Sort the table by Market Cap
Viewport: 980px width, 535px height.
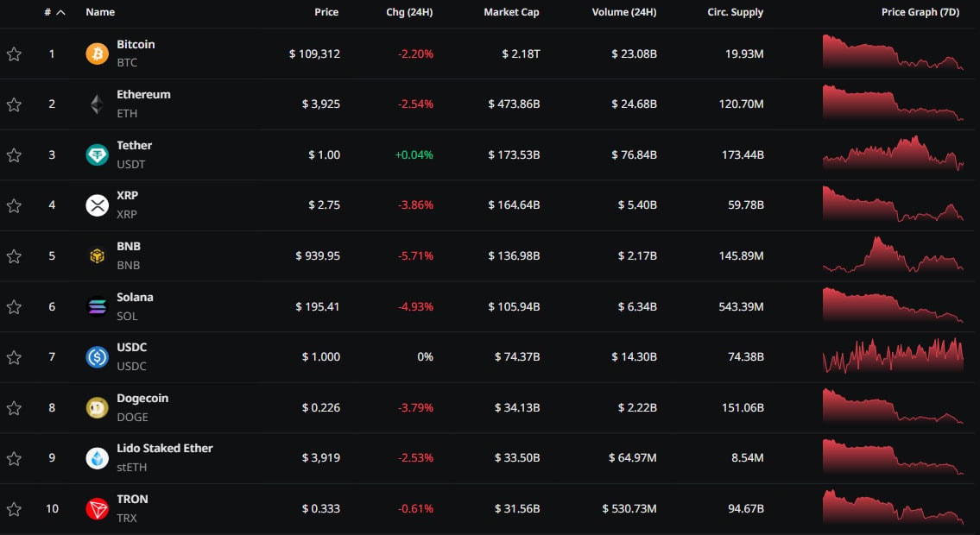click(511, 12)
